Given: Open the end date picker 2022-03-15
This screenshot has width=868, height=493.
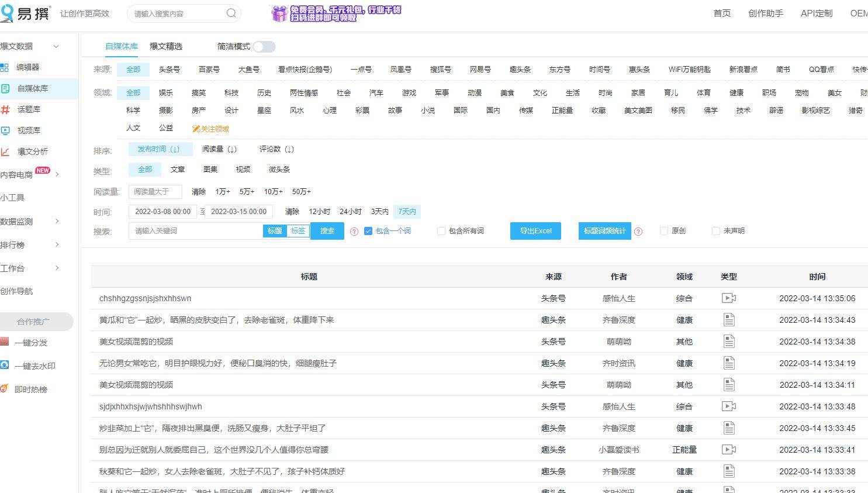Looking at the screenshot, I should click(x=238, y=212).
